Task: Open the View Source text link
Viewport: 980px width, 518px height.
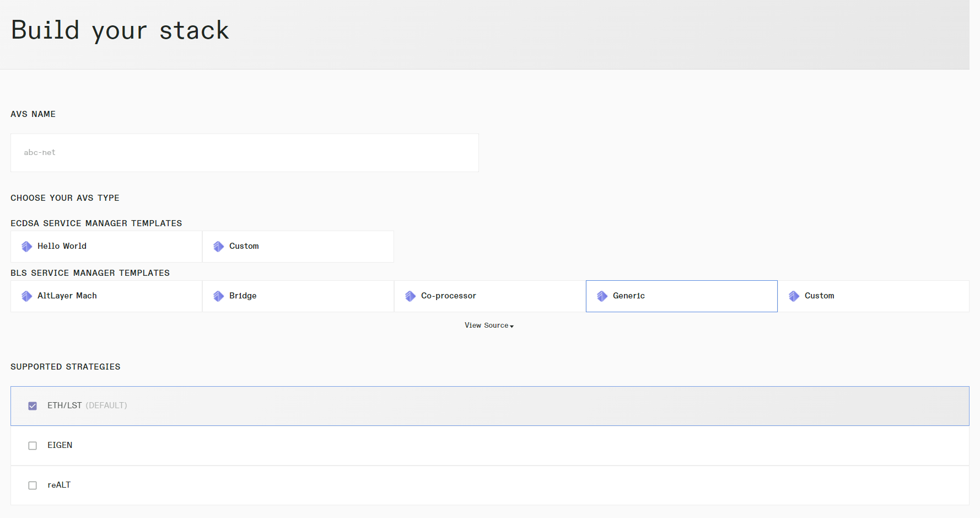Action: pyautogui.click(x=486, y=325)
